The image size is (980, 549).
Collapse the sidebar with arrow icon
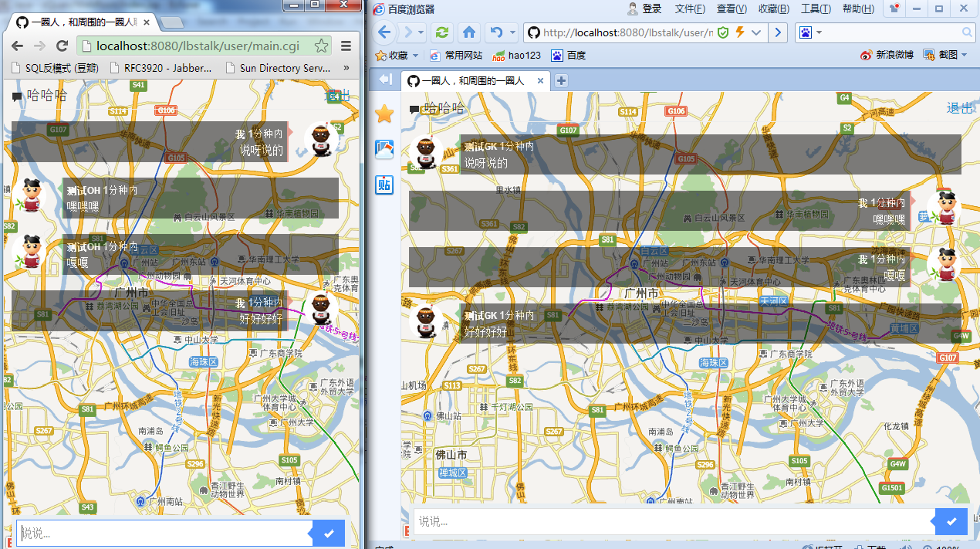pyautogui.click(x=386, y=80)
